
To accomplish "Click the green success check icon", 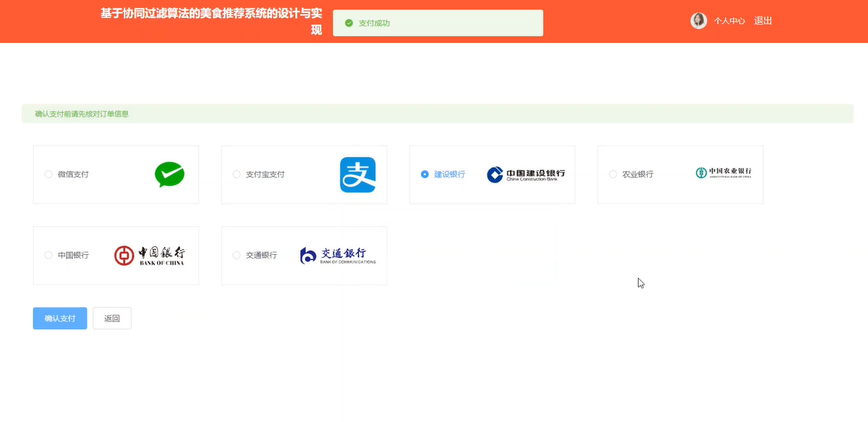I will coord(349,23).
